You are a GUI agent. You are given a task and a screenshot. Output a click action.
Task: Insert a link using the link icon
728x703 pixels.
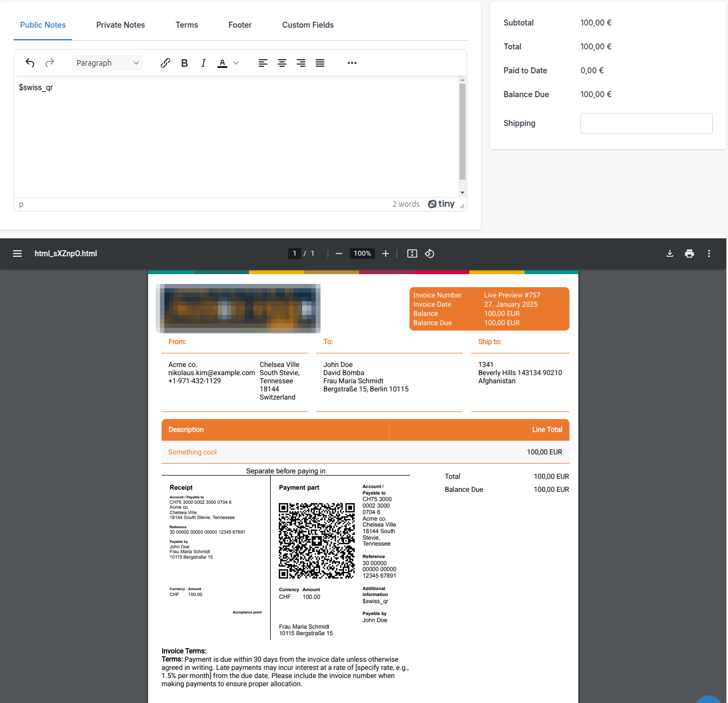pyautogui.click(x=165, y=63)
